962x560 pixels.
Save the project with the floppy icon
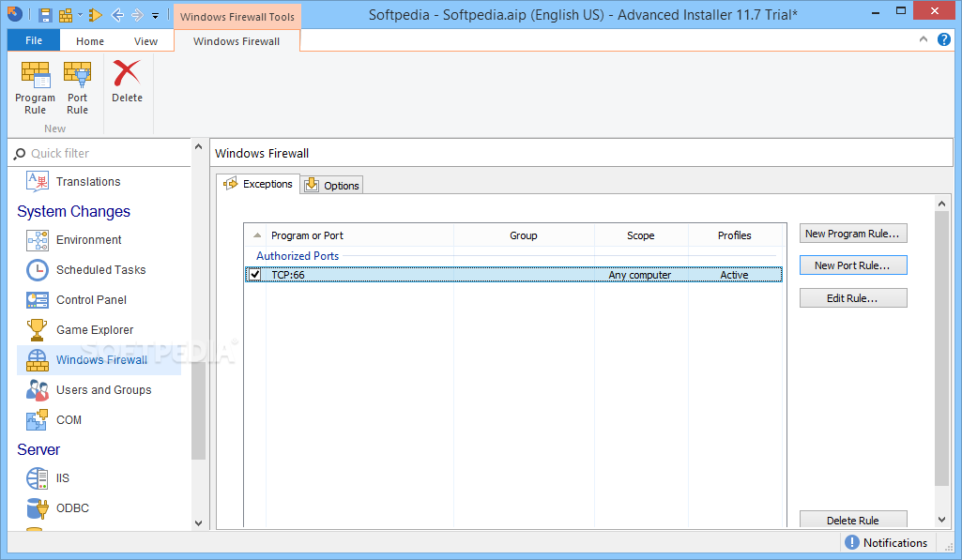(x=45, y=15)
